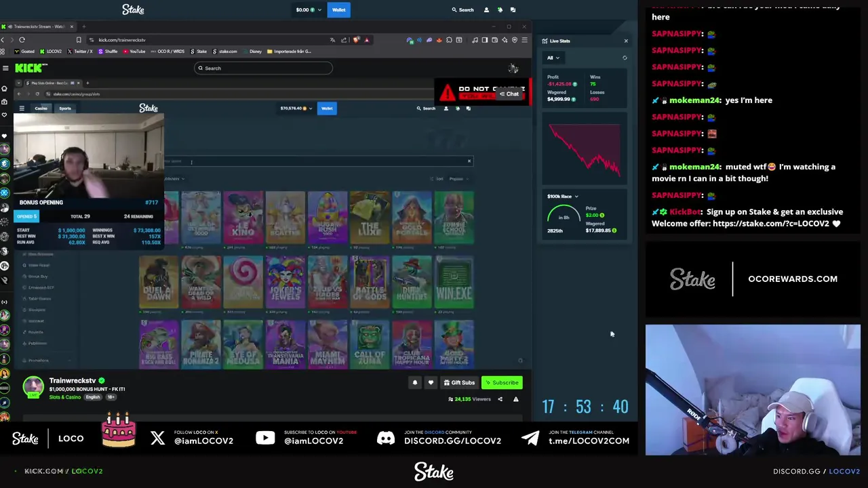Screen dimensions: 868x488
Task: Open the Duel at Dawn slot thumbnail
Action: coord(159,281)
